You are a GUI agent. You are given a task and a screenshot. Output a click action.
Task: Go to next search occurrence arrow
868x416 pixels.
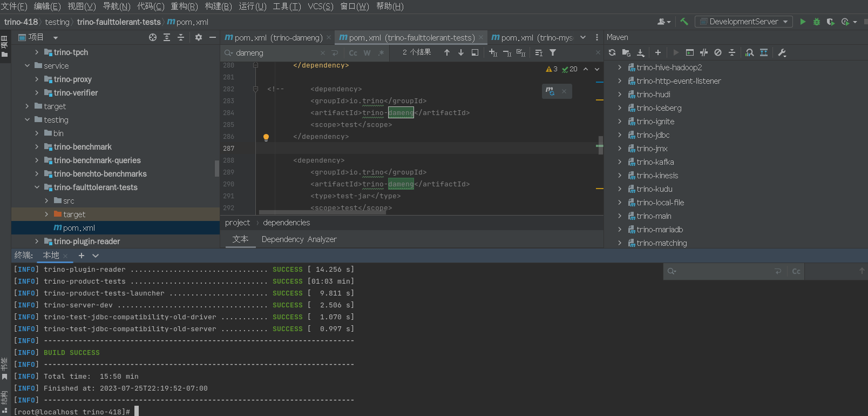(x=461, y=52)
